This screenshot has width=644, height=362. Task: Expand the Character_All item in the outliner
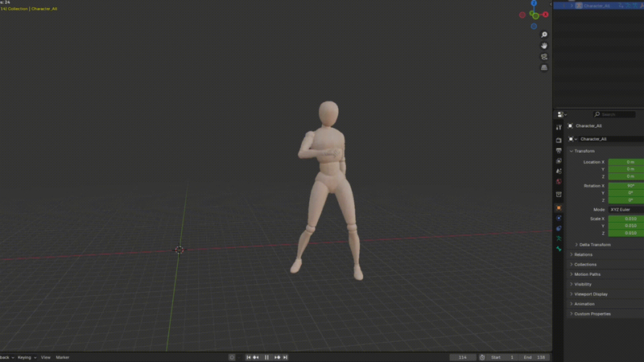[x=572, y=6]
